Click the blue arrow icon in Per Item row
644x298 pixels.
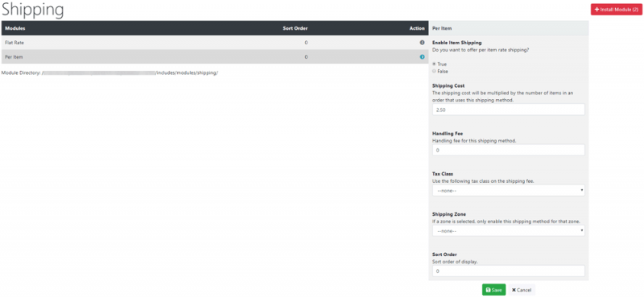422,56
